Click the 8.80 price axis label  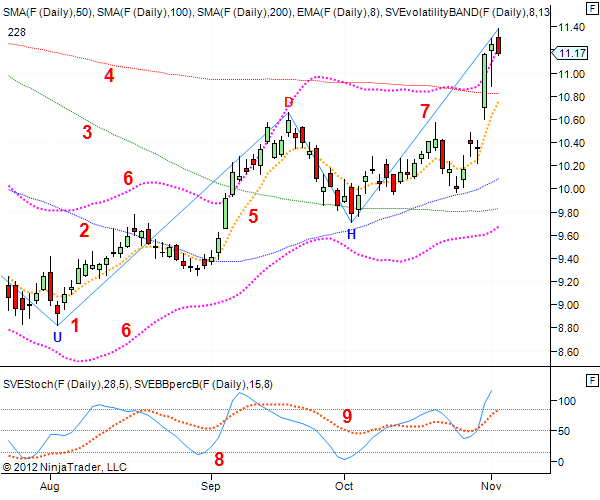coord(569,328)
